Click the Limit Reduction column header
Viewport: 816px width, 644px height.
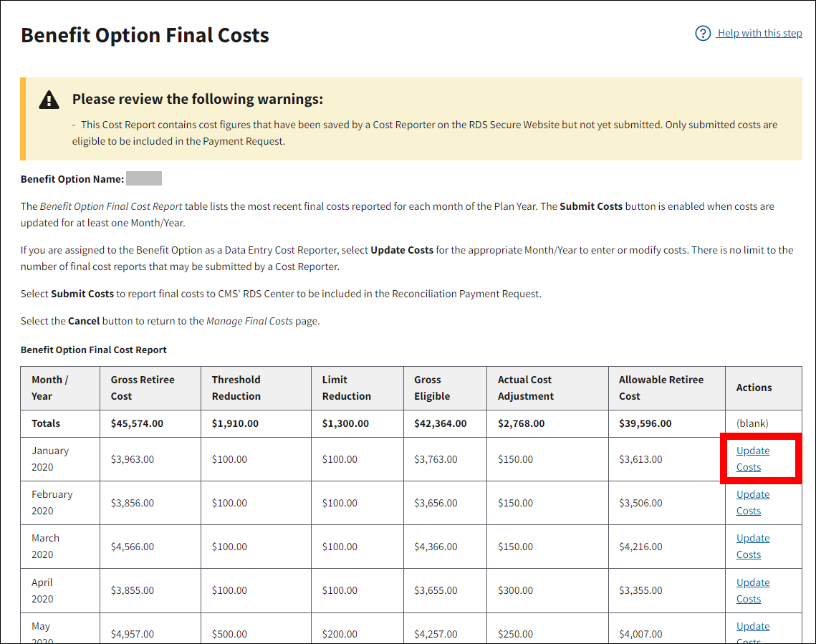[347, 388]
